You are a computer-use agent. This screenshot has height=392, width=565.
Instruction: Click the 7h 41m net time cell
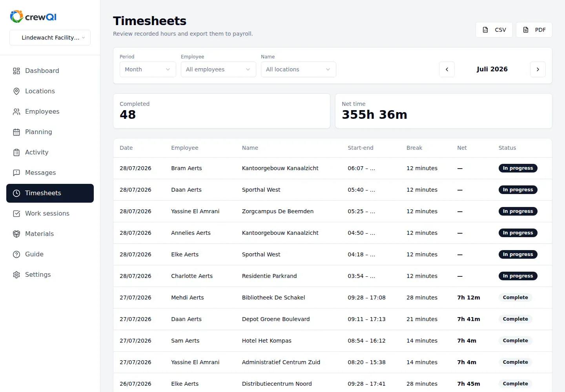tap(468, 319)
